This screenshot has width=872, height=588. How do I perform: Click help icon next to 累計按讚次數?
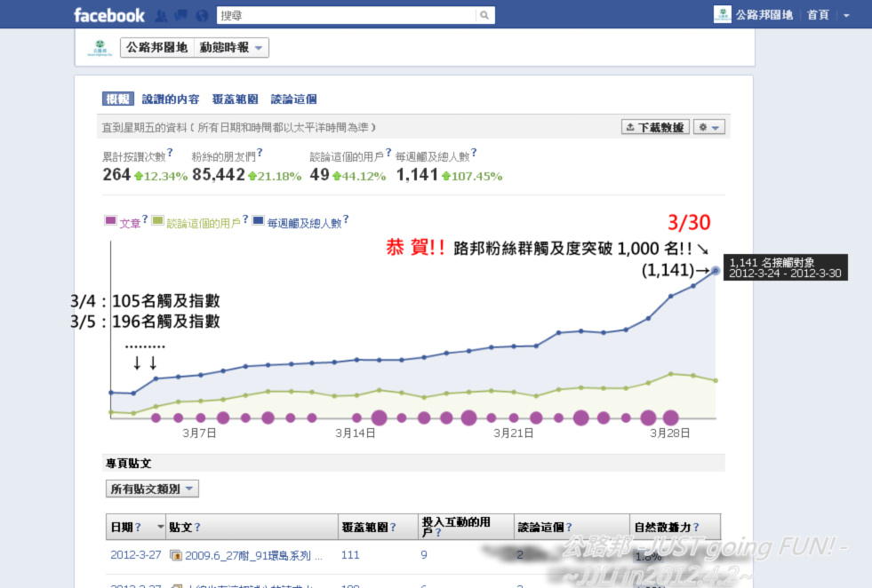click(x=170, y=153)
